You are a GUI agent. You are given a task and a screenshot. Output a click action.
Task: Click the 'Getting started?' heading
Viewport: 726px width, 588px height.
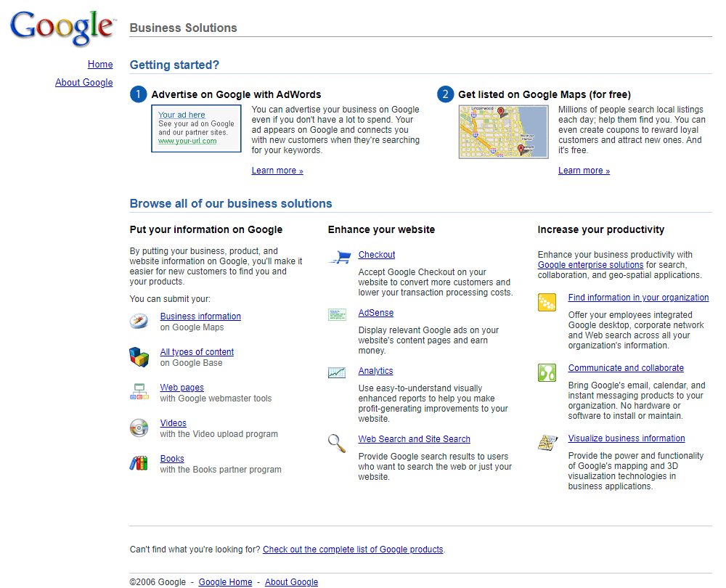174,65
